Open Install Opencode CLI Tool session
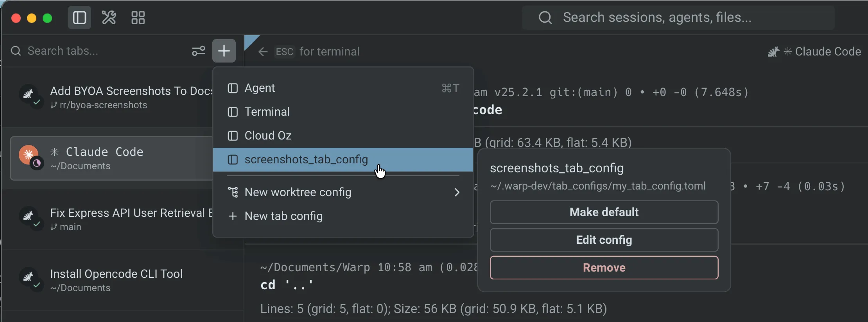 click(x=123, y=280)
